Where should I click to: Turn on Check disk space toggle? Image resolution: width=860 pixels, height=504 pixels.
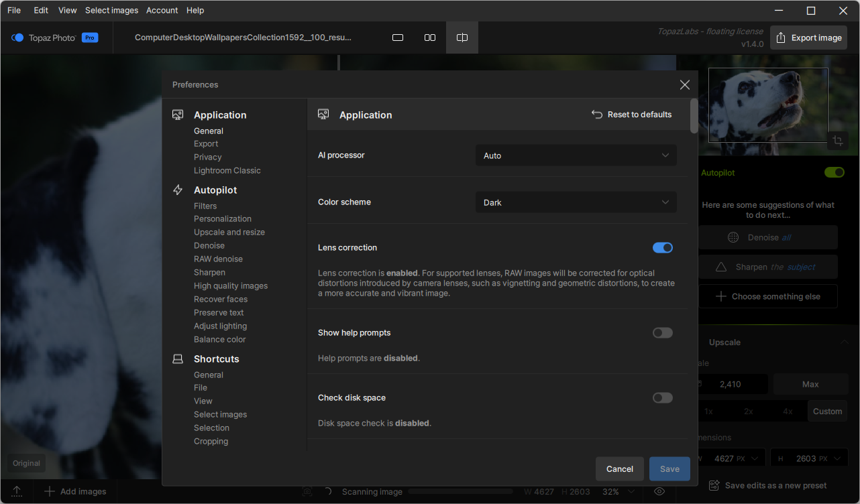coord(662,398)
